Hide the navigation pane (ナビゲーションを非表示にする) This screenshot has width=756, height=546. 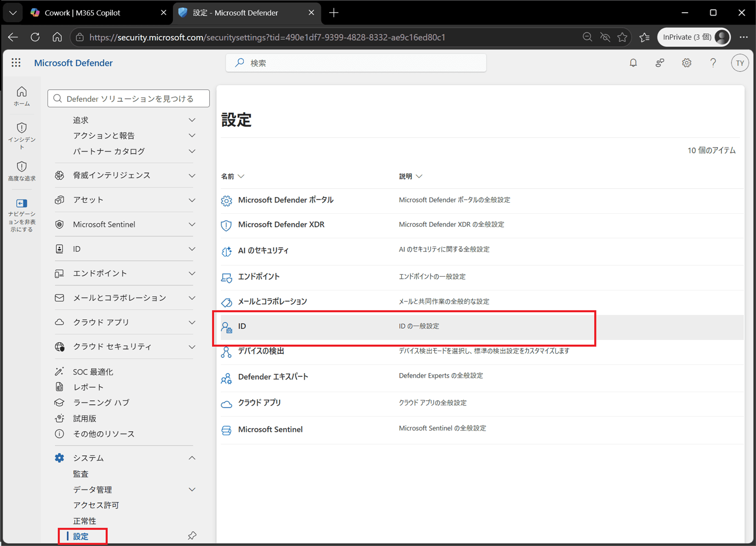click(22, 215)
